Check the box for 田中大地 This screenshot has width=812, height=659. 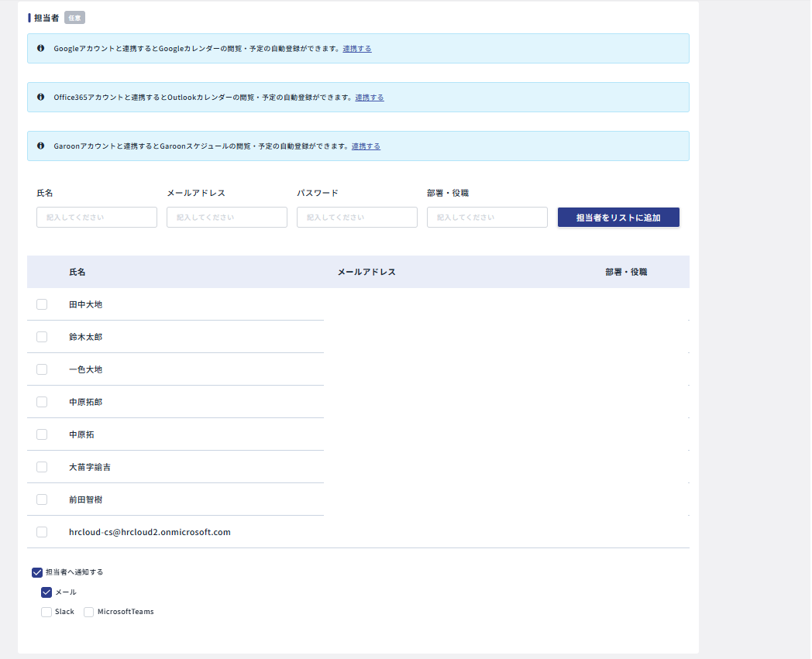pyautogui.click(x=42, y=304)
